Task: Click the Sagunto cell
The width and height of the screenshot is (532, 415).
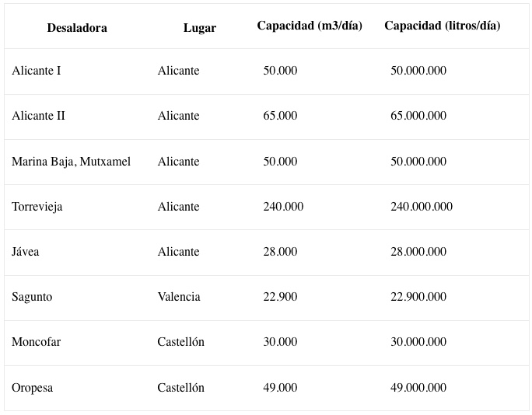Action: point(32,297)
